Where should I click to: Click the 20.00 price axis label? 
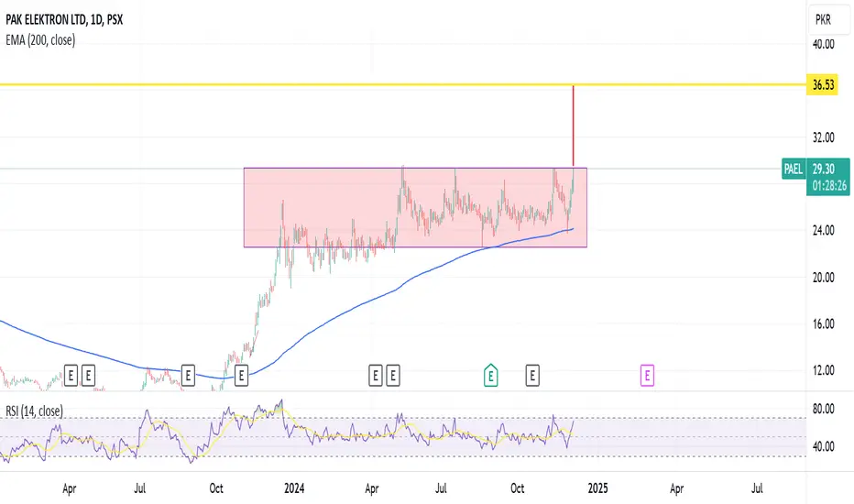823,278
